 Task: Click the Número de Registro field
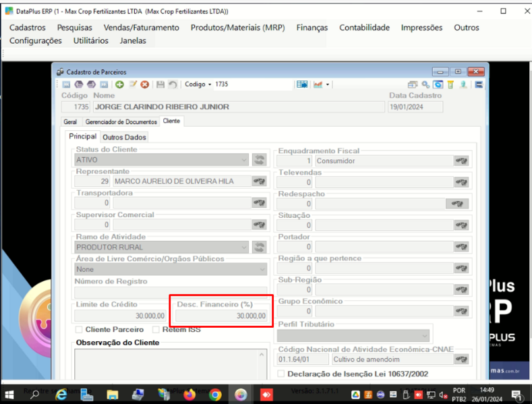[171, 292]
